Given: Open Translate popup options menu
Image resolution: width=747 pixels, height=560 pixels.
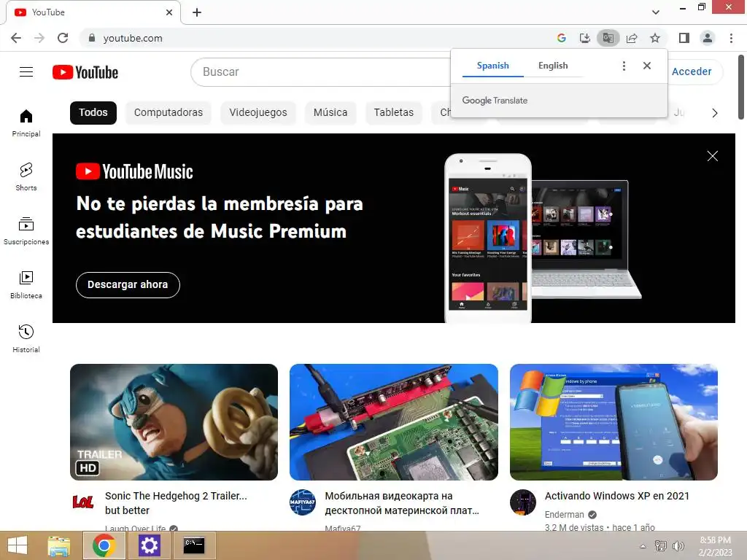Looking at the screenshot, I should coord(624,66).
